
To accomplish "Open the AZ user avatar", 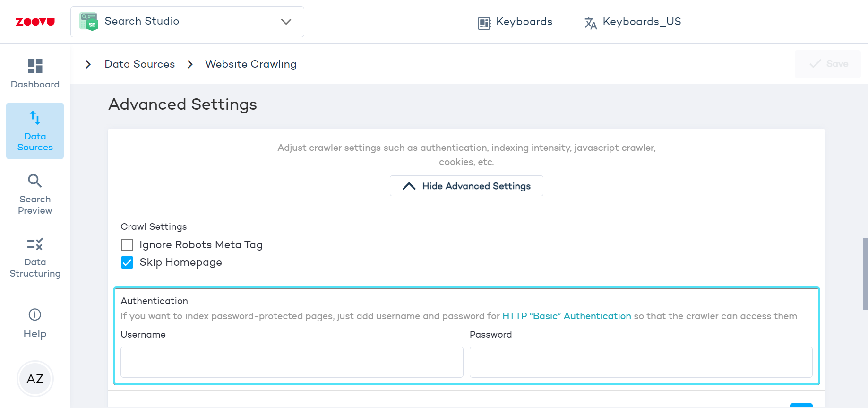I will coord(35,379).
